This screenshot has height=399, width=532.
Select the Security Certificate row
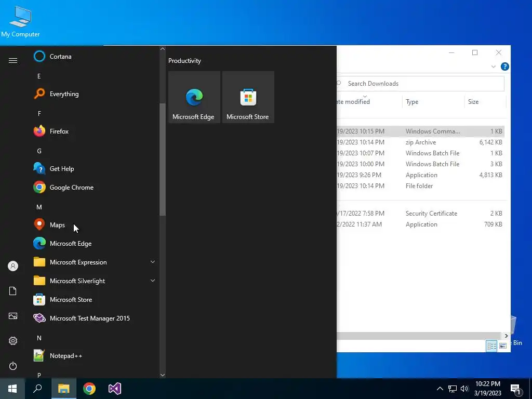click(420, 214)
